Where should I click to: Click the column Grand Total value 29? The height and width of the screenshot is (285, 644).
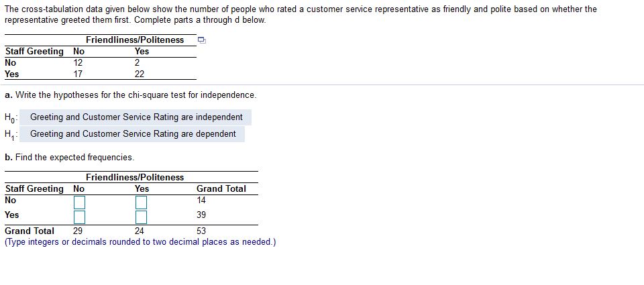pos(78,231)
